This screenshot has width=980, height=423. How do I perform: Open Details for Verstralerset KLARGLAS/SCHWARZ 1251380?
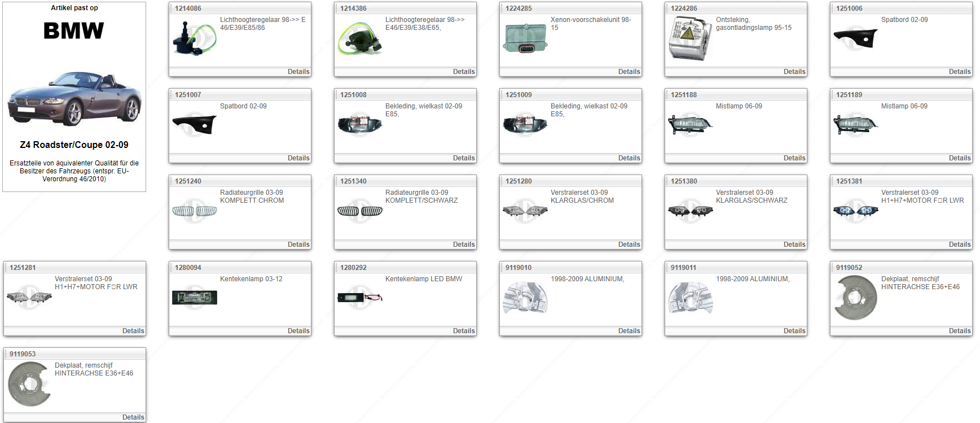click(x=794, y=245)
